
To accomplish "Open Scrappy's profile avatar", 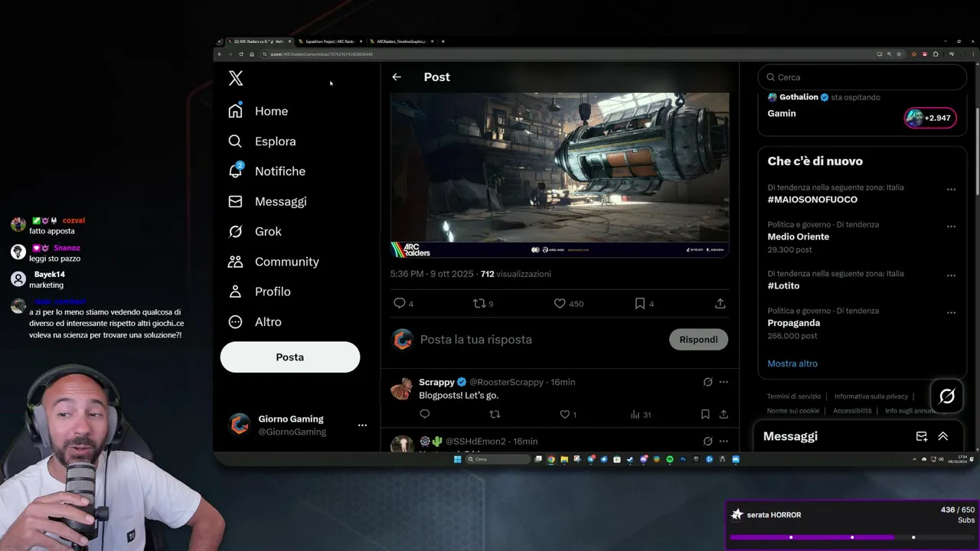I will [x=402, y=389].
